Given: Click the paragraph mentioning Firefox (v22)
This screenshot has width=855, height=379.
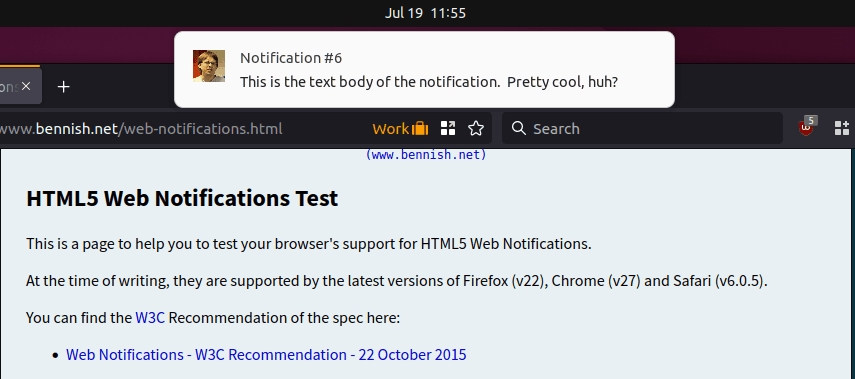Looking at the screenshot, I should [396, 282].
